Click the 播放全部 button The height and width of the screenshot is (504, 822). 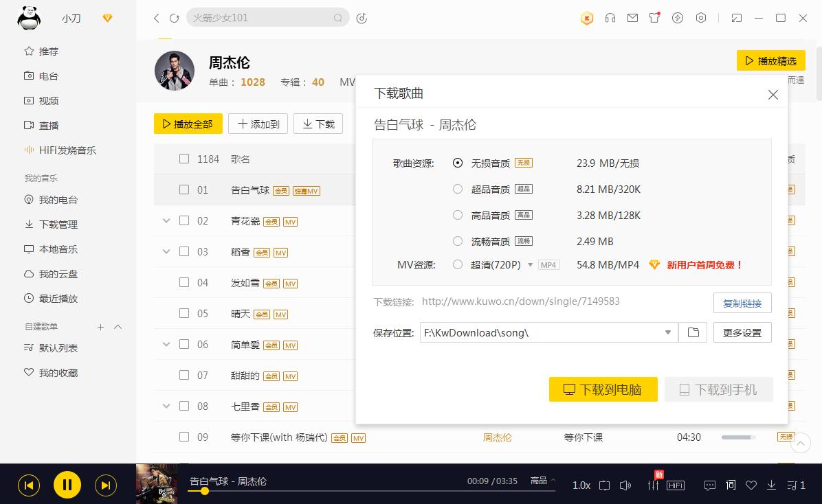(188, 124)
